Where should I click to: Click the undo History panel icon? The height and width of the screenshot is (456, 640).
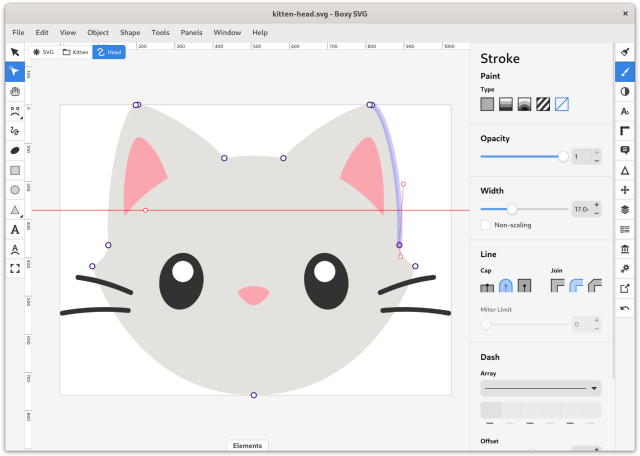click(625, 308)
